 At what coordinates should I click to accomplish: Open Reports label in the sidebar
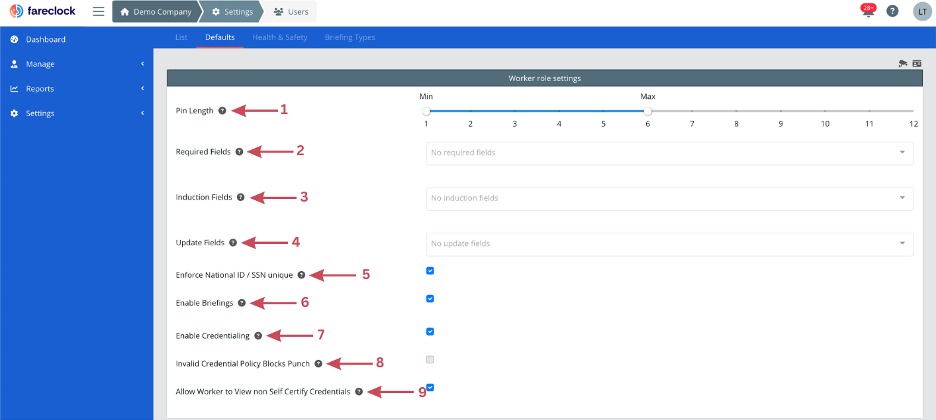pos(40,89)
